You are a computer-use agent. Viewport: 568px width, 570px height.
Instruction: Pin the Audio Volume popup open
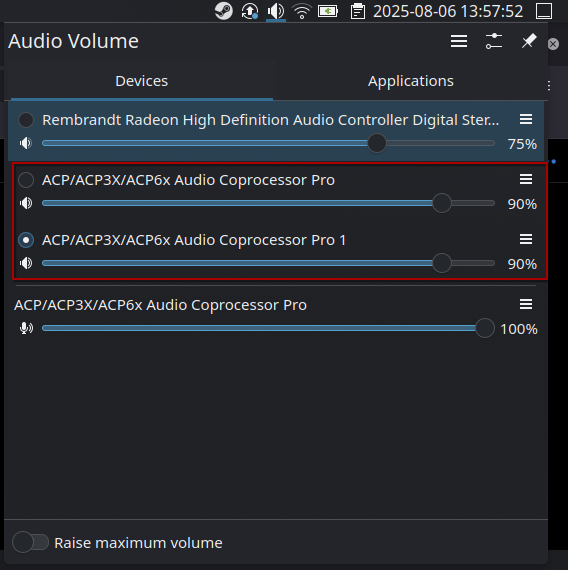pyautogui.click(x=529, y=41)
